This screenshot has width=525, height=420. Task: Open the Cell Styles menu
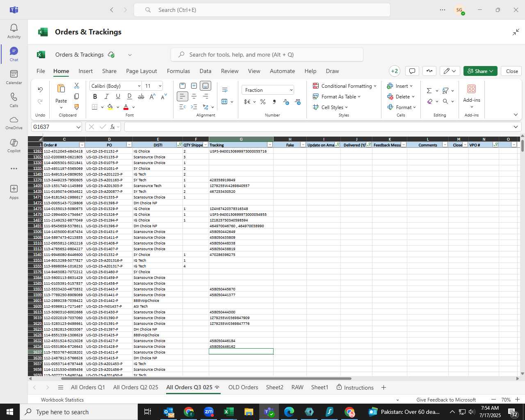point(331,107)
